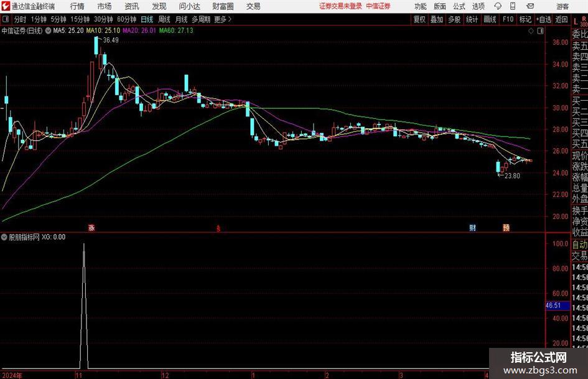588x379 pixels.
Task: Open the 版面 menu
Action: (x=439, y=6)
